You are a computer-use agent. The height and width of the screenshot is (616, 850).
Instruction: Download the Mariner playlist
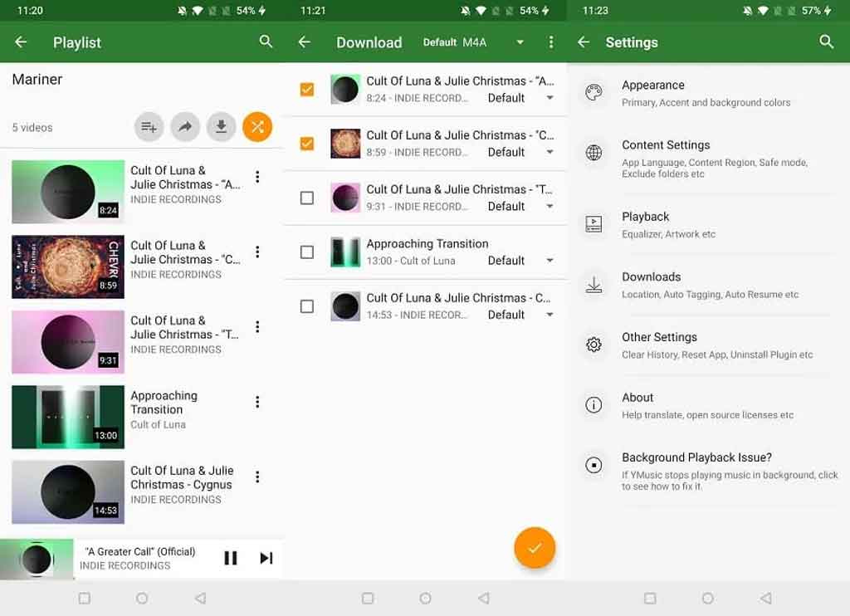tap(221, 127)
